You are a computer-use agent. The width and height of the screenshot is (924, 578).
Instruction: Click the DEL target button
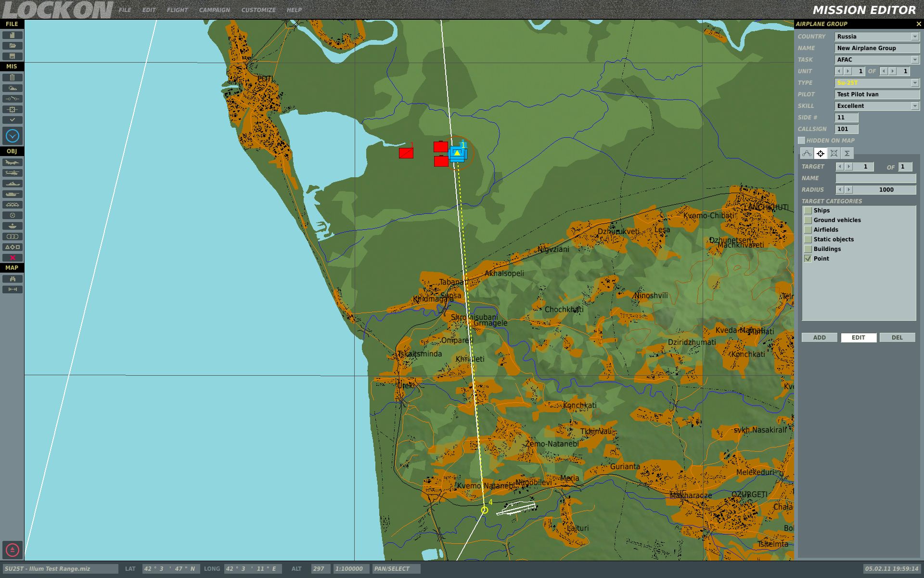click(x=898, y=338)
